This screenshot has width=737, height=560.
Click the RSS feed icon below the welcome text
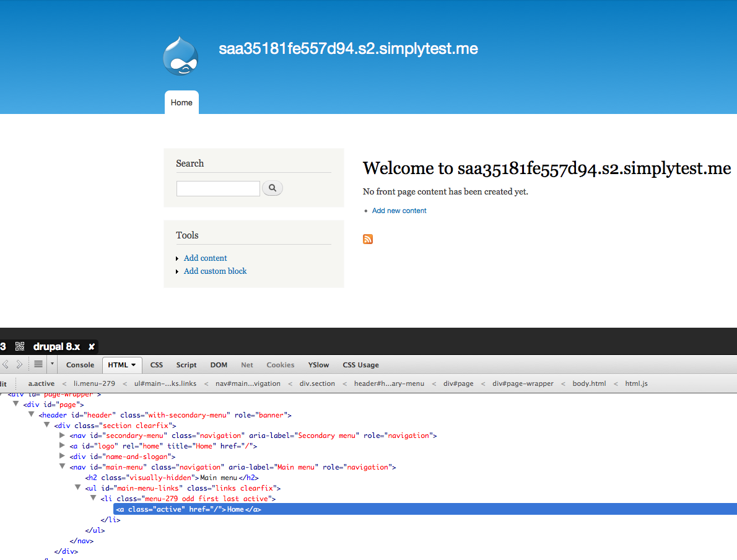click(x=368, y=238)
